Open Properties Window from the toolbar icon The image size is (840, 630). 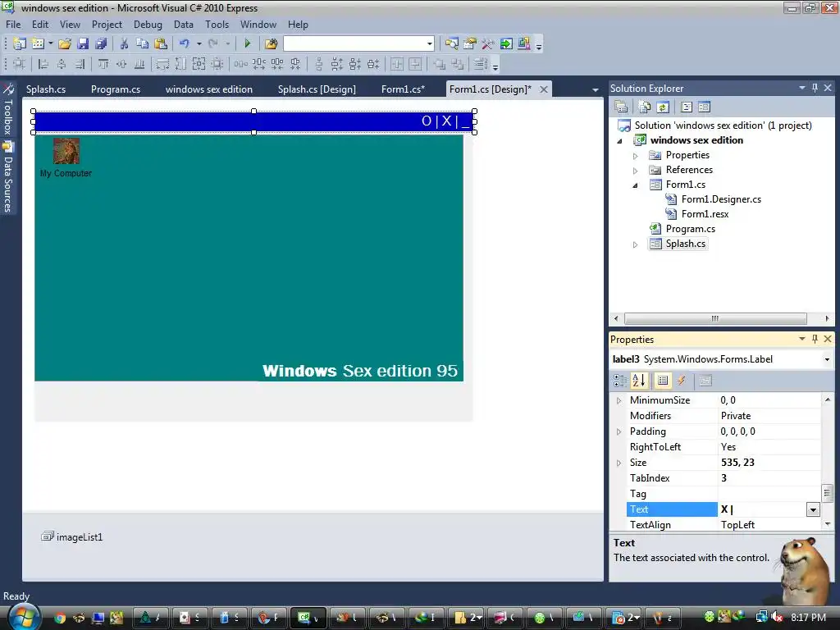[470, 44]
